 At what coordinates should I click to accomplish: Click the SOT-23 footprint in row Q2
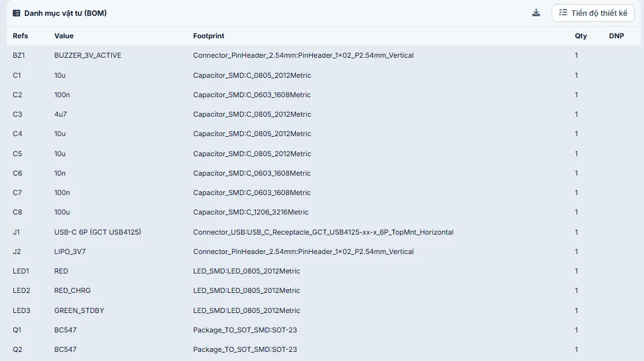coord(245,349)
